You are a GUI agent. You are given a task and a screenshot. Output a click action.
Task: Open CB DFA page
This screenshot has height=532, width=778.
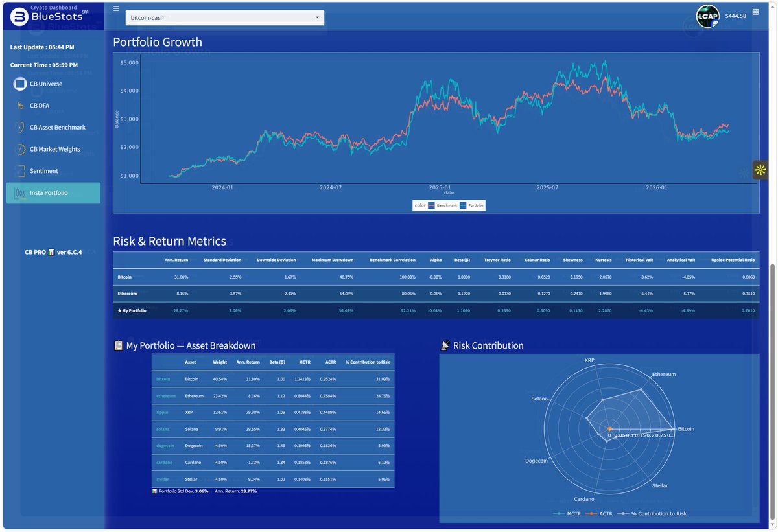click(x=39, y=106)
